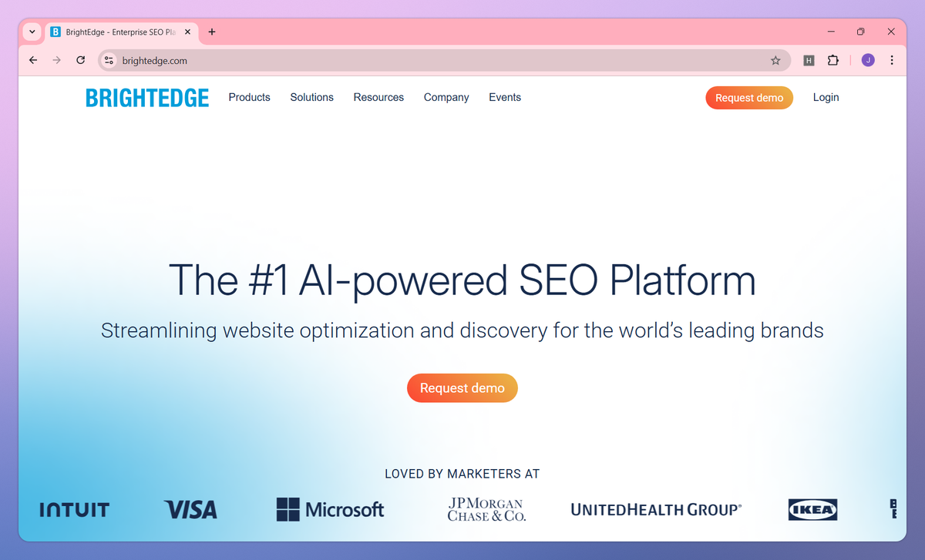Open the Resources menu
Image resolution: width=925 pixels, height=560 pixels.
[378, 97]
